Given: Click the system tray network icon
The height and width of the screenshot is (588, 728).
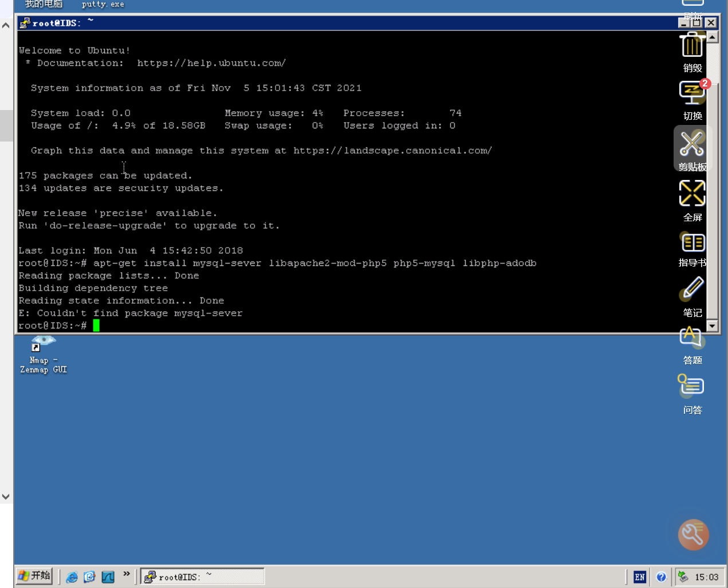Looking at the screenshot, I should [x=683, y=577].
